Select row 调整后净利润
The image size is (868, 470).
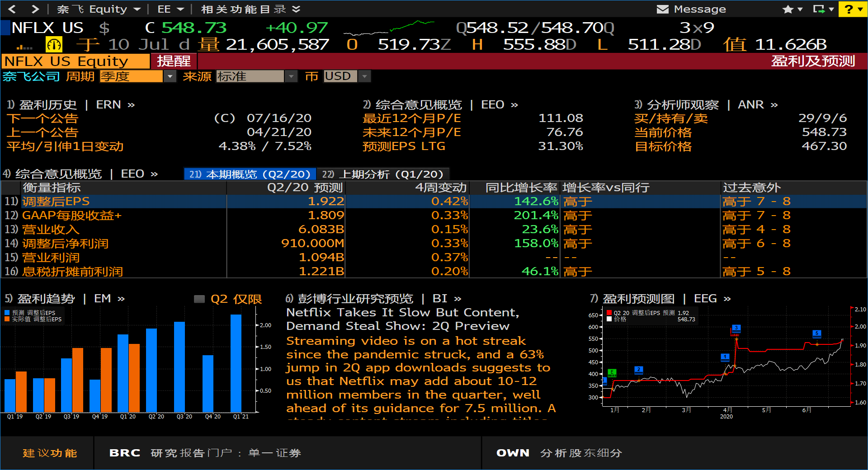pos(434,244)
